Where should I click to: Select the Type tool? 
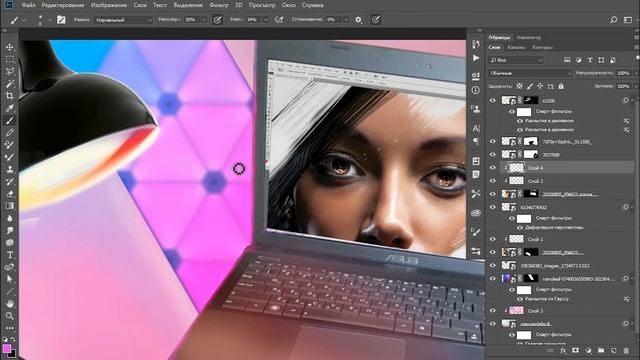point(9,255)
